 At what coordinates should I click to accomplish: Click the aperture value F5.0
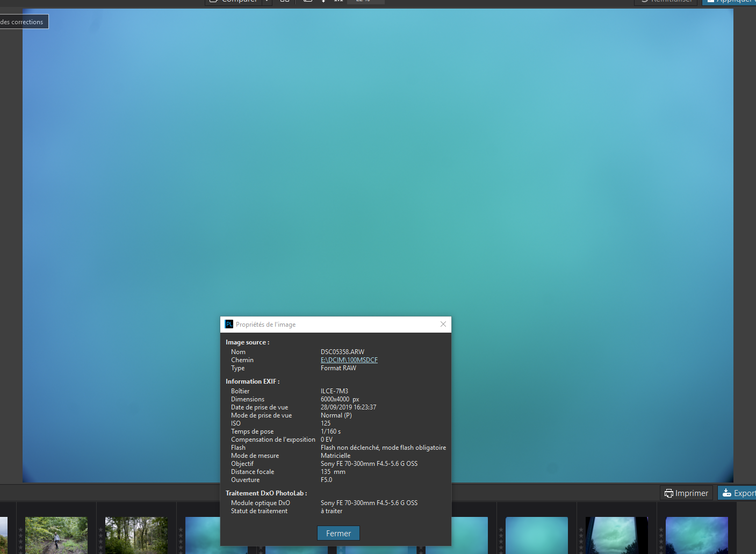tap(326, 480)
